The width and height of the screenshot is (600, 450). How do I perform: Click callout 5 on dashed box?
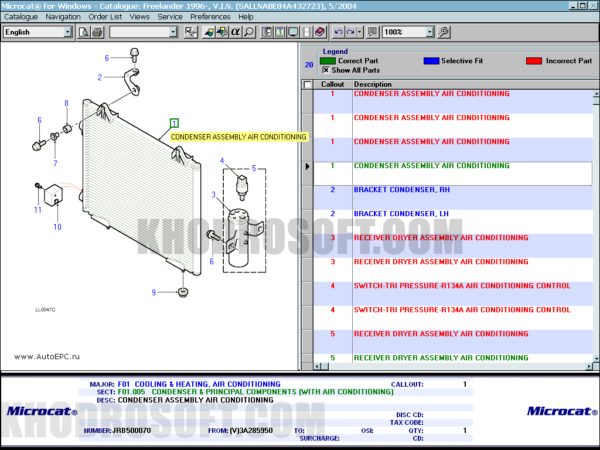click(x=254, y=168)
